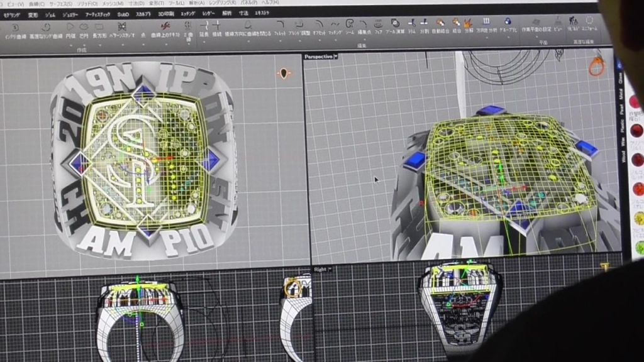Open the Perspective viewport dropdown menu
The height and width of the screenshot is (362, 644).
[336, 56]
